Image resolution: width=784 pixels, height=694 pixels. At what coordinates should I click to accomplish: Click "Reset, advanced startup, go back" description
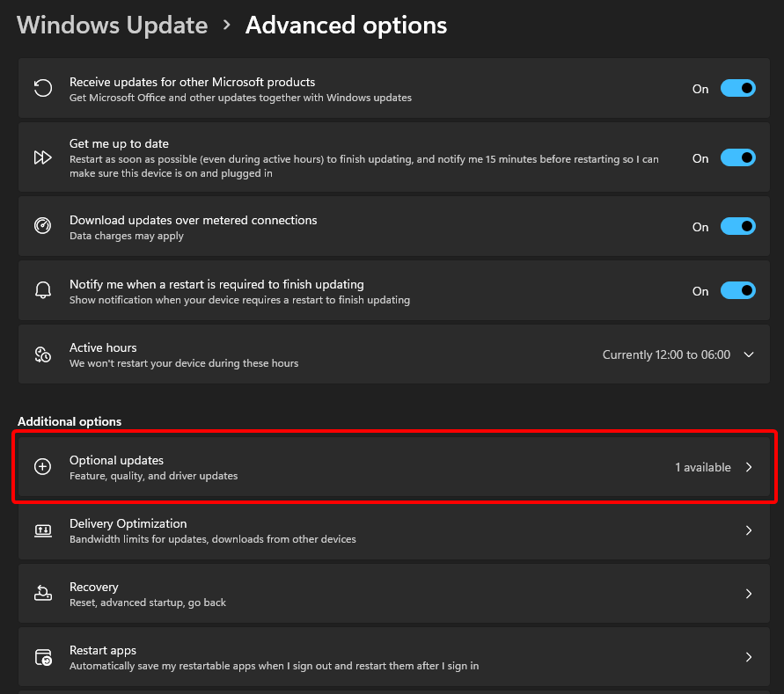(x=148, y=603)
